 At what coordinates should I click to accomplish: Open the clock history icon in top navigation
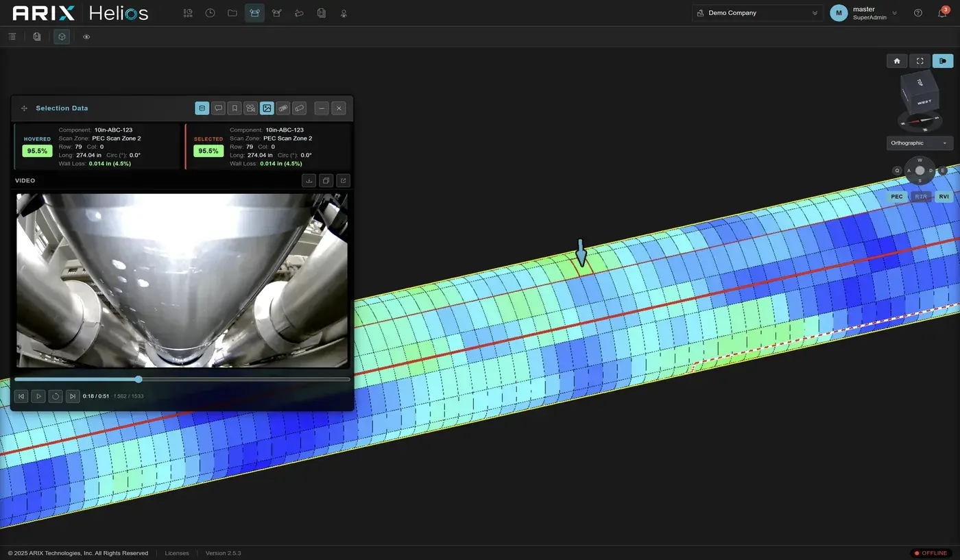(211, 13)
